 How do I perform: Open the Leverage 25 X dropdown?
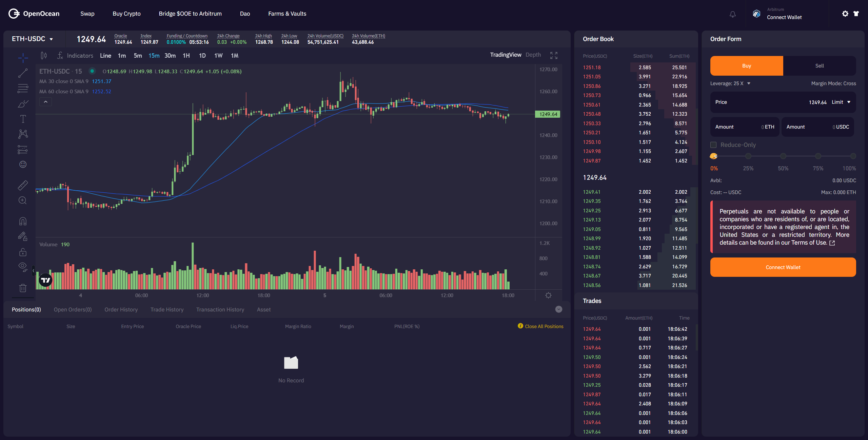730,83
